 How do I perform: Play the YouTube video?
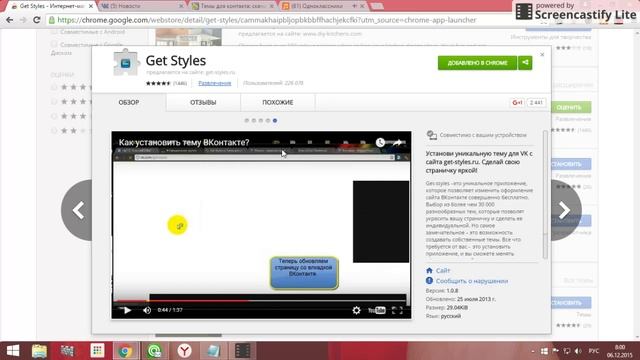click(127, 310)
